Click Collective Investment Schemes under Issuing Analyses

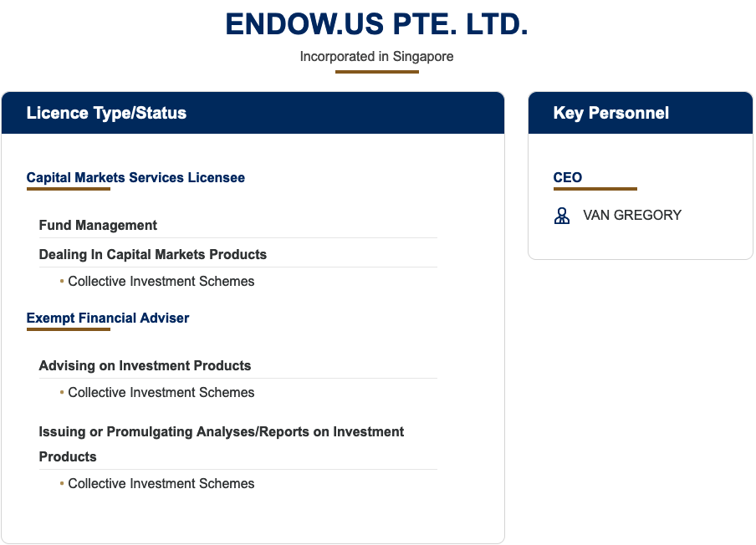click(161, 483)
